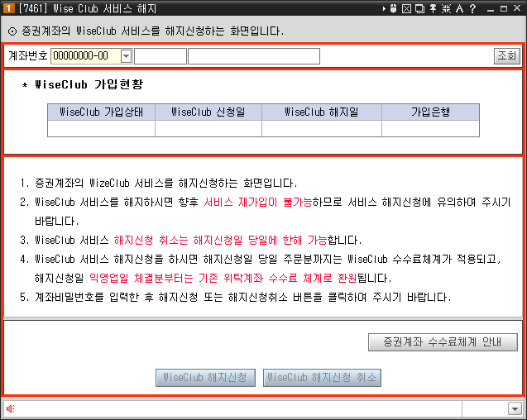Click the WiseClub 해지신청 button

(x=205, y=378)
